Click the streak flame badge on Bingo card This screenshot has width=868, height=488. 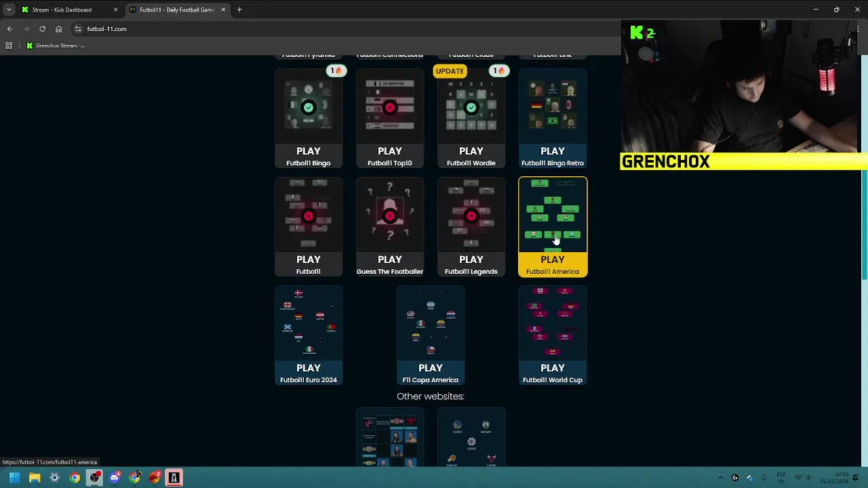(x=336, y=70)
